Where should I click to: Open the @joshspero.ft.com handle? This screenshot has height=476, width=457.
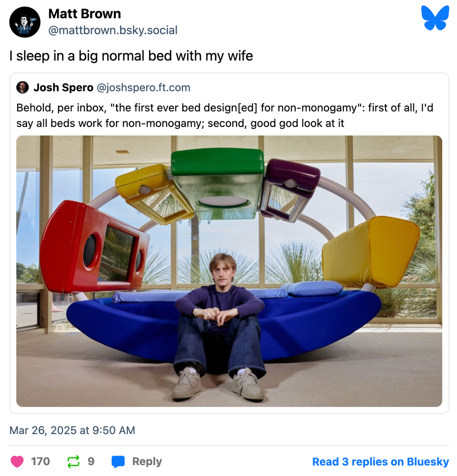coord(143,87)
